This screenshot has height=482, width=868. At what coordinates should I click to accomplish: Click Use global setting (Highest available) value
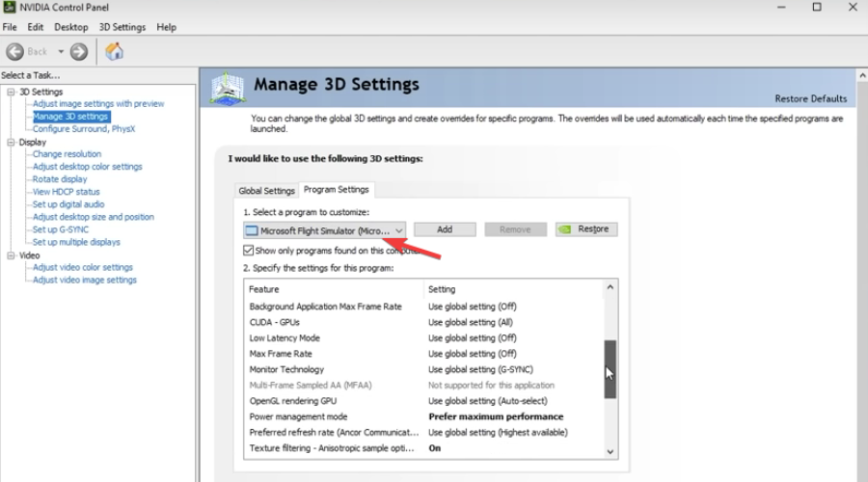[x=498, y=433]
